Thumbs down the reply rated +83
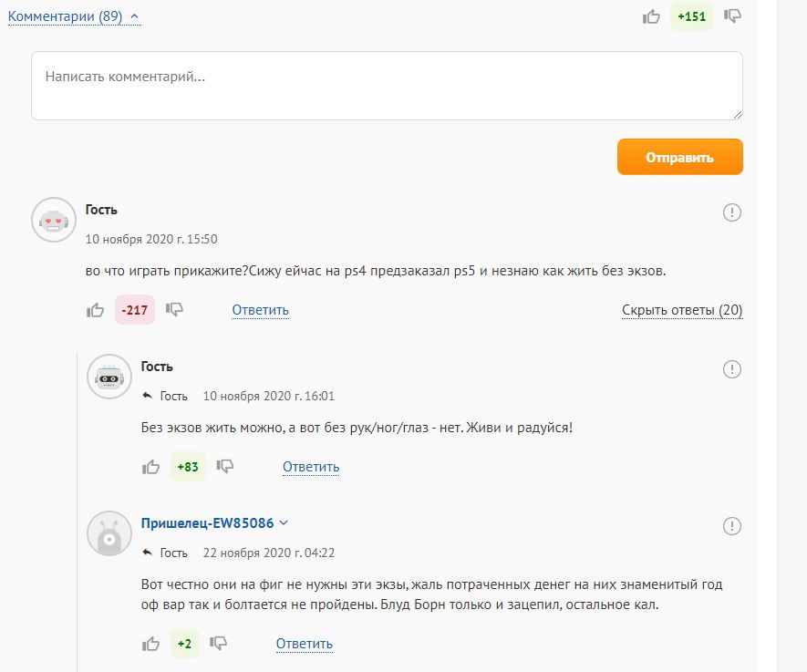Image resolution: width=807 pixels, height=672 pixels. tap(225, 467)
